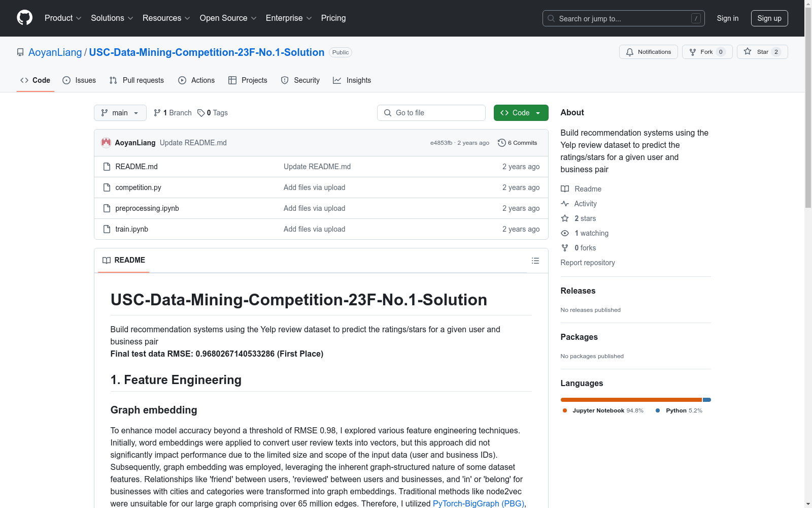Click the Sign up button
Image resolution: width=812 pixels, height=508 pixels.
pos(769,18)
